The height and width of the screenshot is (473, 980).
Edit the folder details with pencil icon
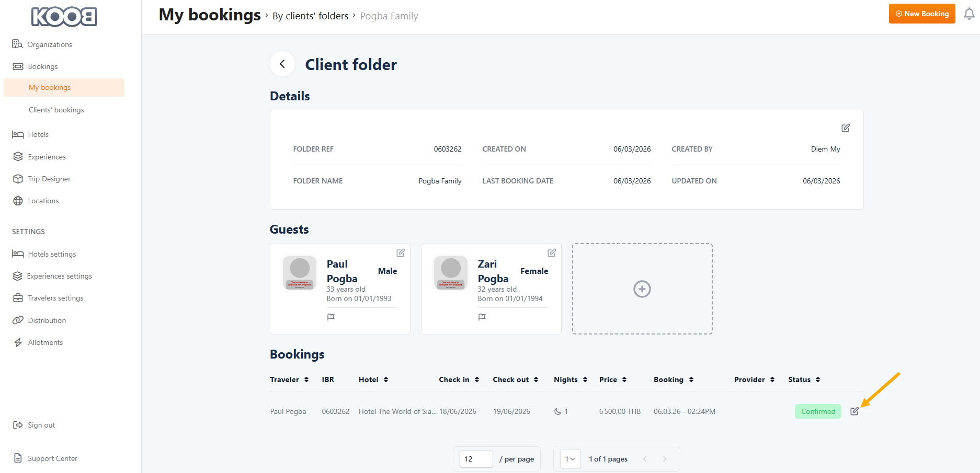click(845, 128)
